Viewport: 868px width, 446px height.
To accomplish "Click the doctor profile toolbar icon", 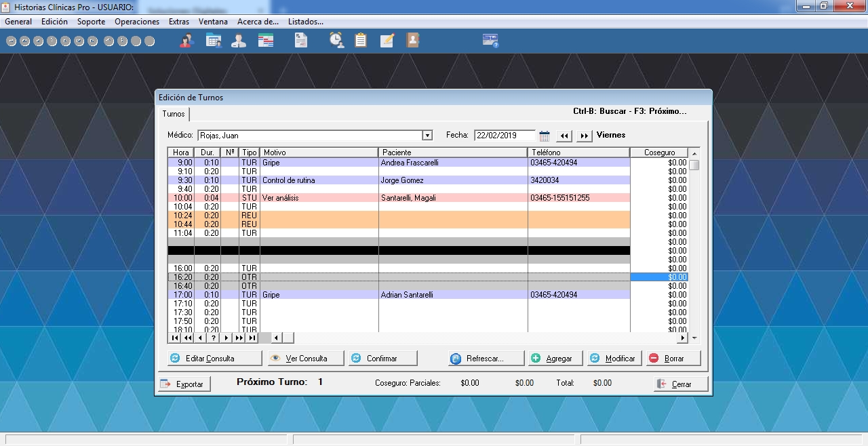I will (x=239, y=41).
